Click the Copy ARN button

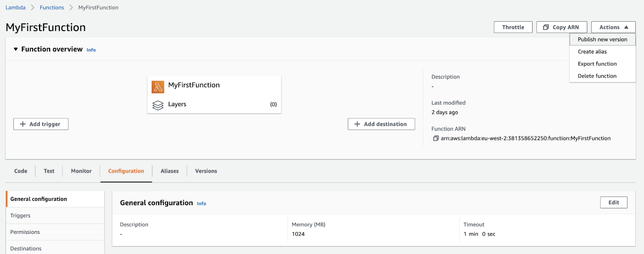pyautogui.click(x=561, y=27)
